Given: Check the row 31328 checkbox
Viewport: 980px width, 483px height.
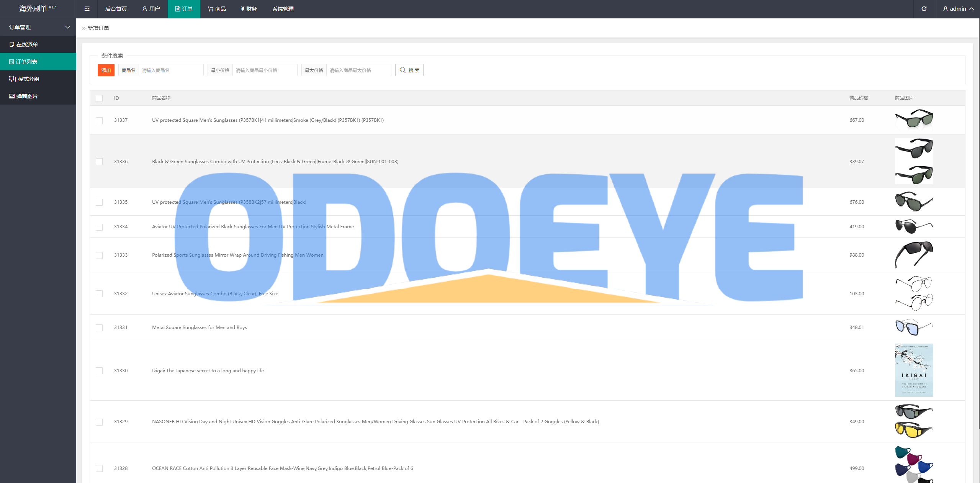Looking at the screenshot, I should [x=99, y=468].
